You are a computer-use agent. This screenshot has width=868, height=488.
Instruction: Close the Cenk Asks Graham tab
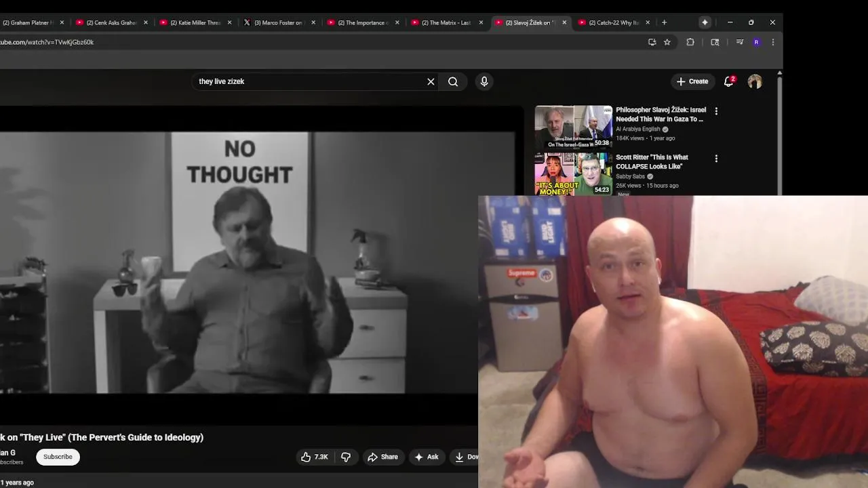click(x=145, y=22)
